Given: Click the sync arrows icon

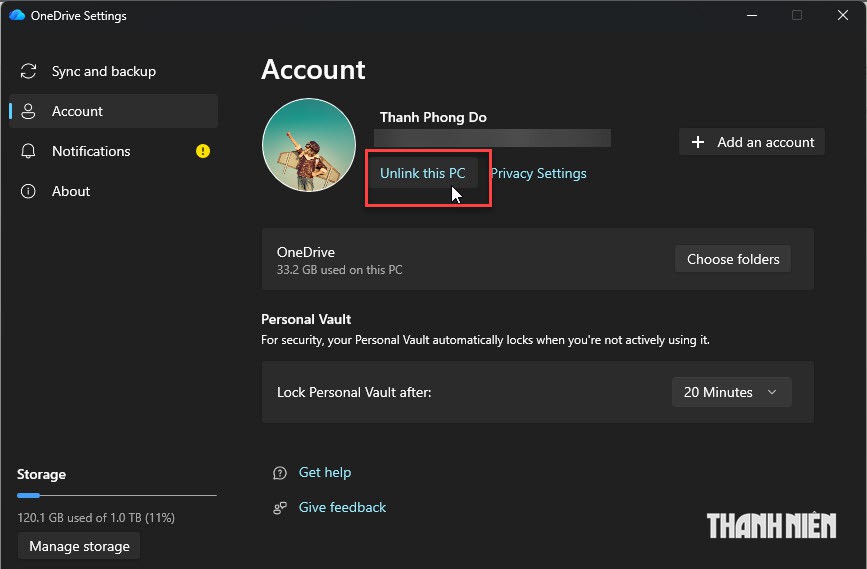Looking at the screenshot, I should point(28,71).
